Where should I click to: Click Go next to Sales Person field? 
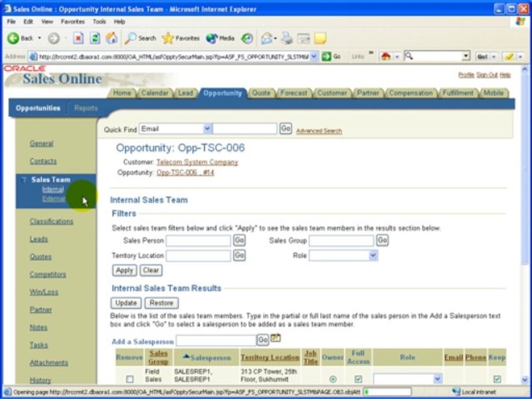[239, 240]
